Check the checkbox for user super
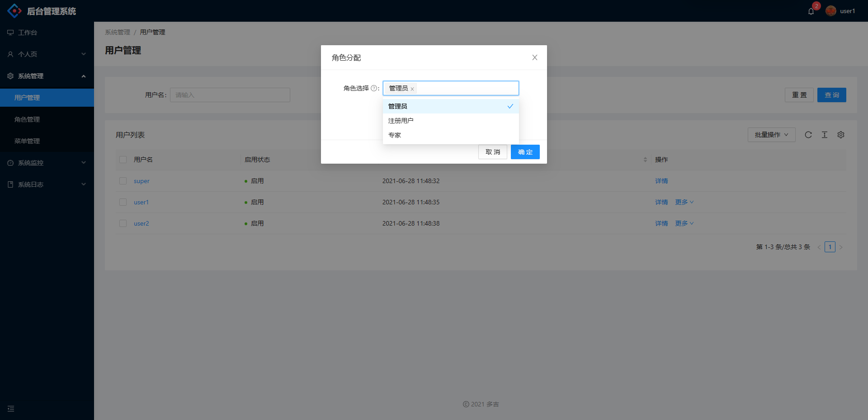This screenshot has height=420, width=868. pyautogui.click(x=123, y=181)
